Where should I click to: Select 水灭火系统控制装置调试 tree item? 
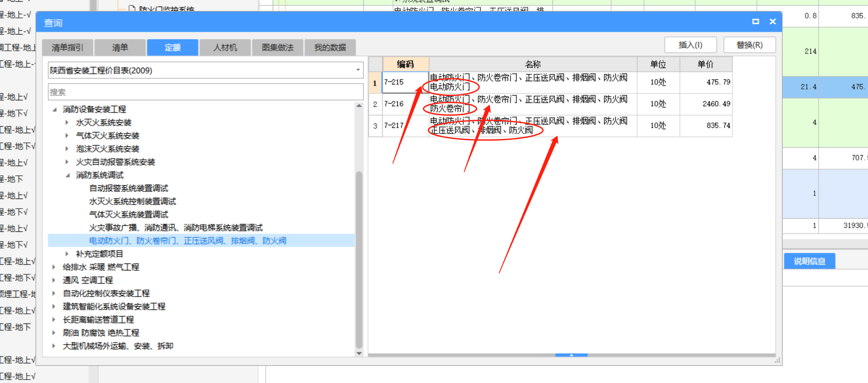(133, 201)
